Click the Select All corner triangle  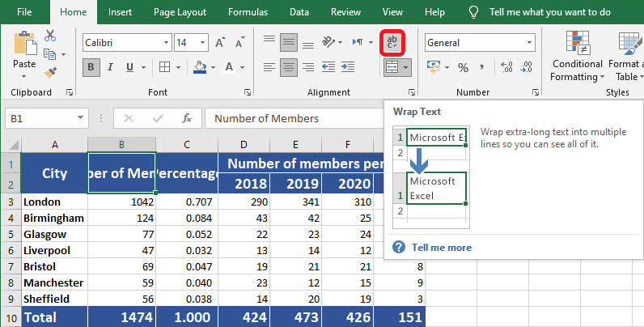pos(14,145)
